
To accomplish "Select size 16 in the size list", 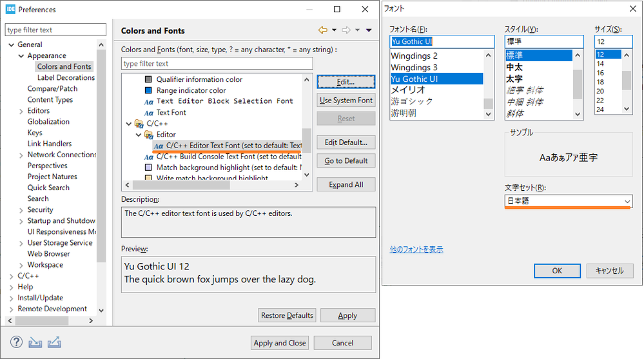I will click(608, 73).
